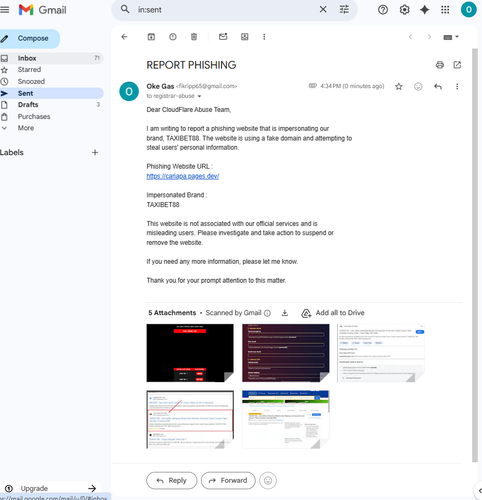
Task: Click the sender name Oke Gas
Action: 160,86
